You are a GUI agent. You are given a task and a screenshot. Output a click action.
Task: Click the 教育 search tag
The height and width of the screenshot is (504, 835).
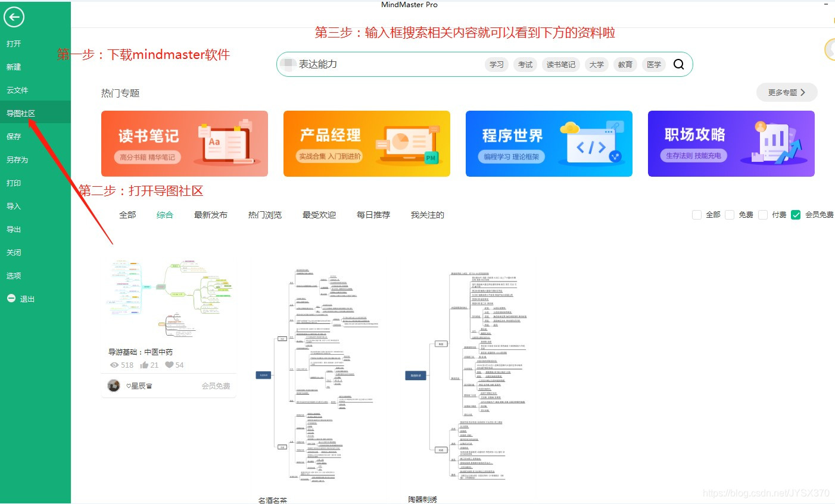[x=625, y=64]
